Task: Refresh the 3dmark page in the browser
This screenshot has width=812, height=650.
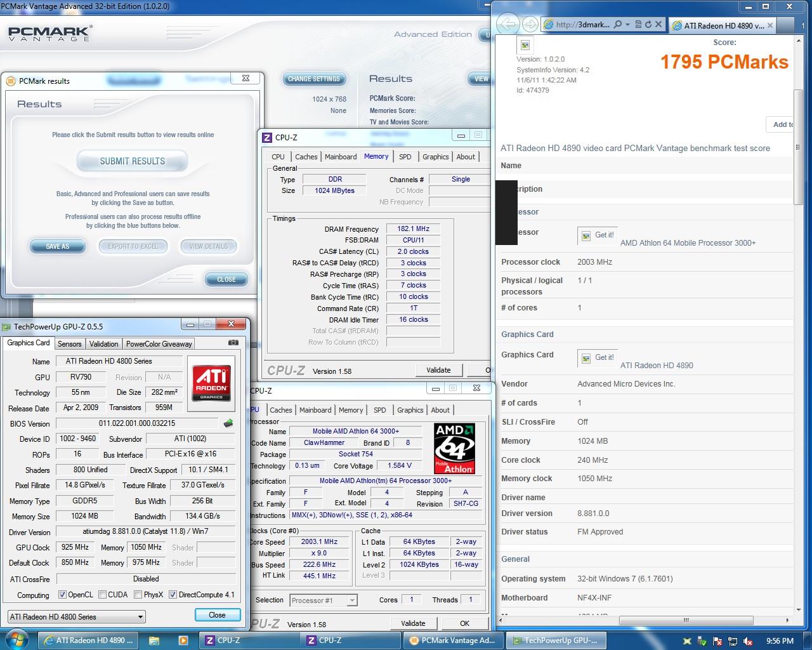Action: coord(648,25)
